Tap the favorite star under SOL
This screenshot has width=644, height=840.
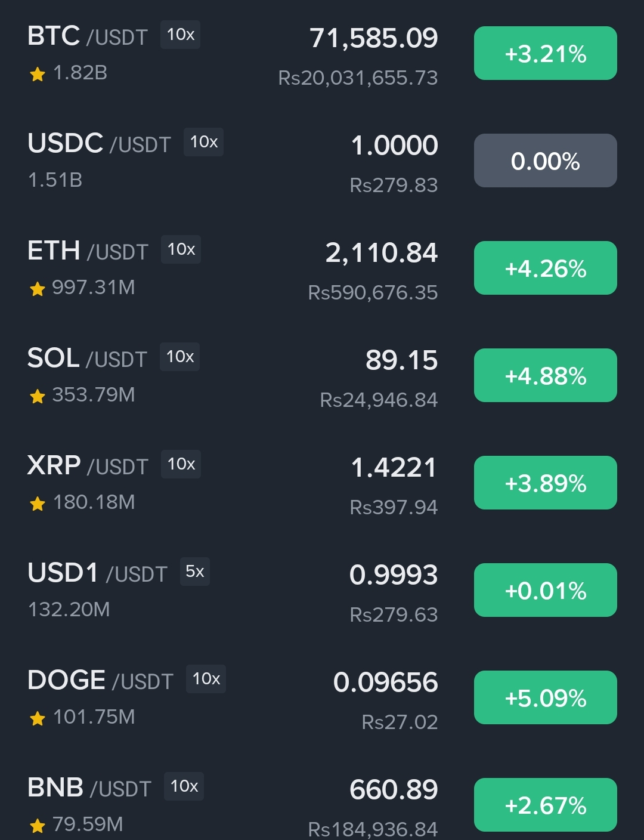click(38, 396)
